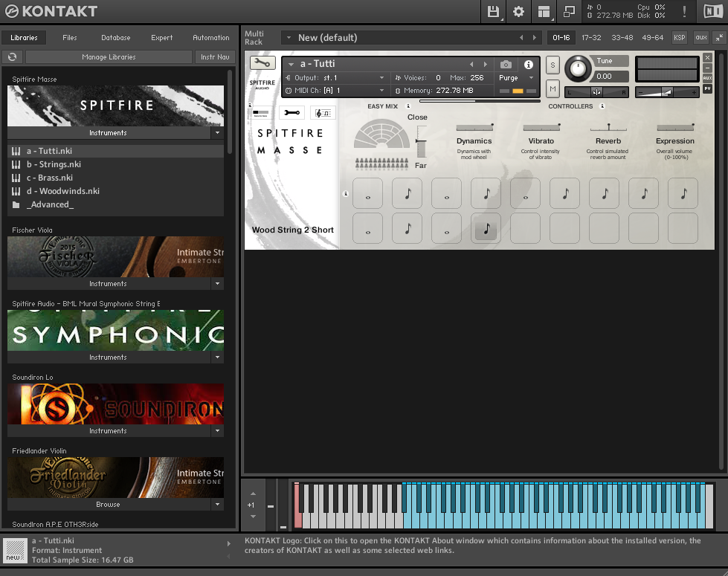The width and height of the screenshot is (728, 576).
Task: Mute the a - Tutti instrument
Action: click(553, 88)
